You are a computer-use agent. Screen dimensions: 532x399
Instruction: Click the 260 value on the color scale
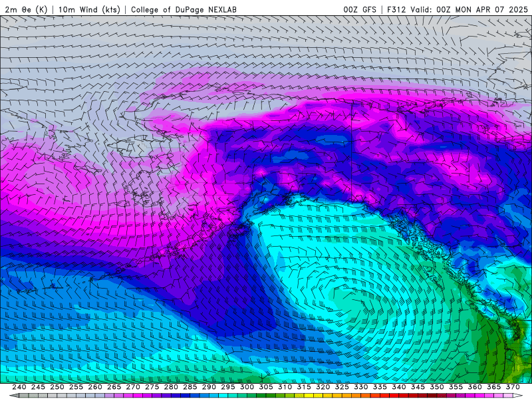[95, 387]
